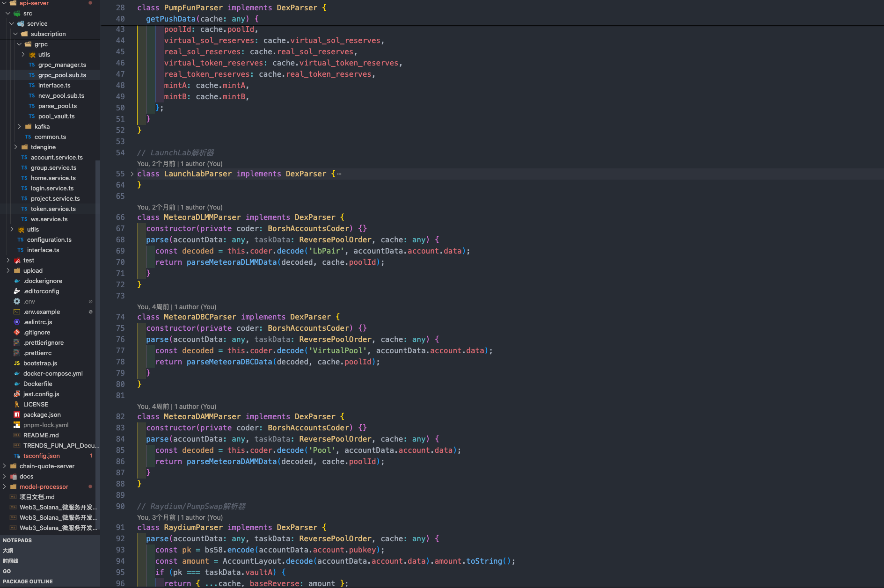The width and height of the screenshot is (884, 588).
Task: Click the unfold ellipsis after LaunchLabParser brace
Action: 339,174
